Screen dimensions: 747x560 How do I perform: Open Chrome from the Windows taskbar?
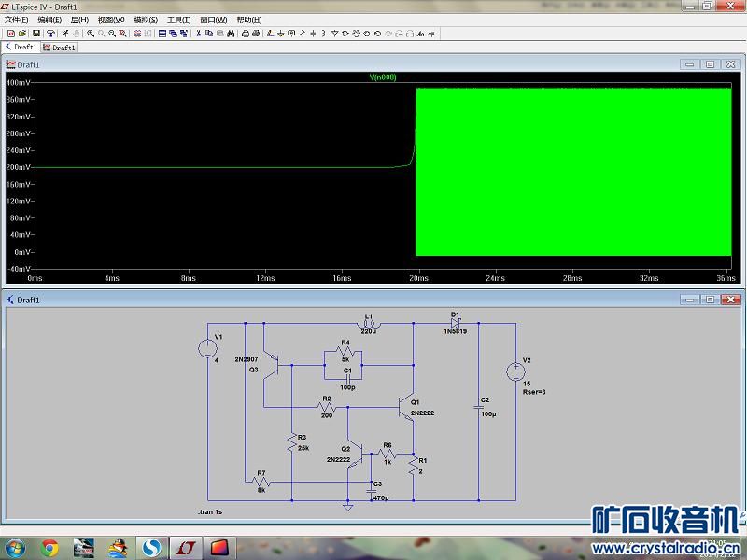(x=49, y=547)
